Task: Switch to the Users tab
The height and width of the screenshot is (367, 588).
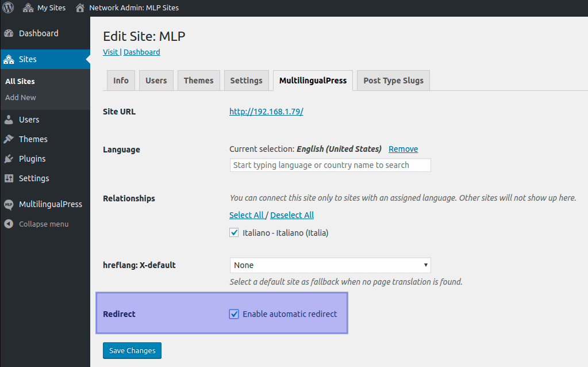Action: [156, 81]
